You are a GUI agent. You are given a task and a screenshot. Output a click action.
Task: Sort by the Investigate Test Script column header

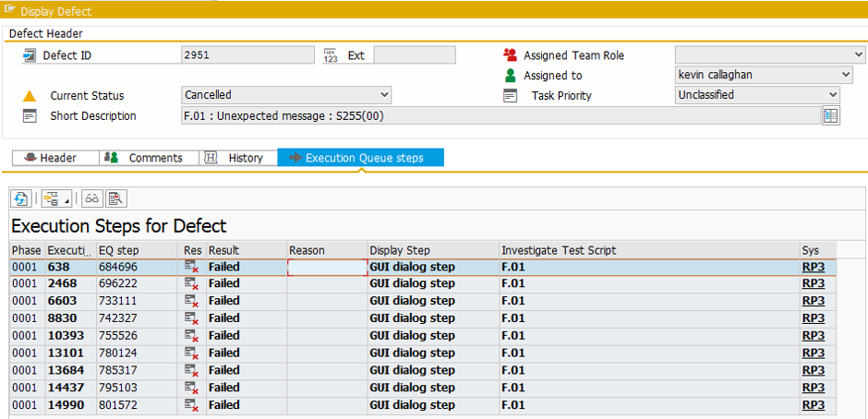(558, 250)
